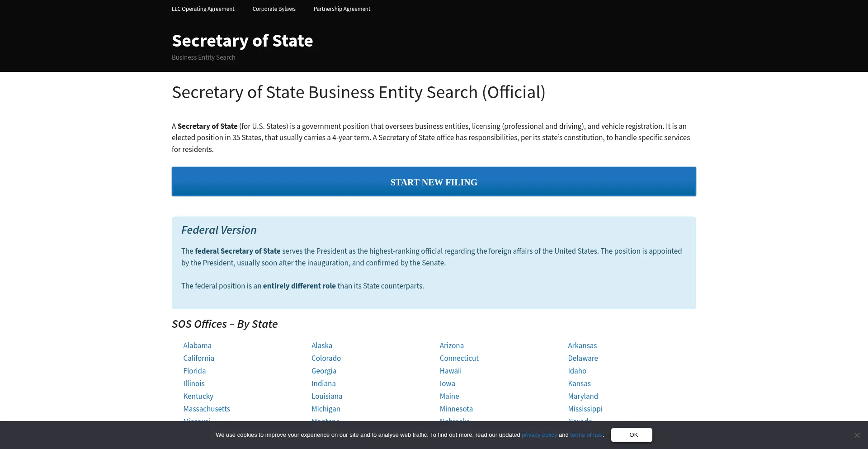This screenshot has height=449, width=868.
Task: Click the Georgia state link
Action: point(324,371)
